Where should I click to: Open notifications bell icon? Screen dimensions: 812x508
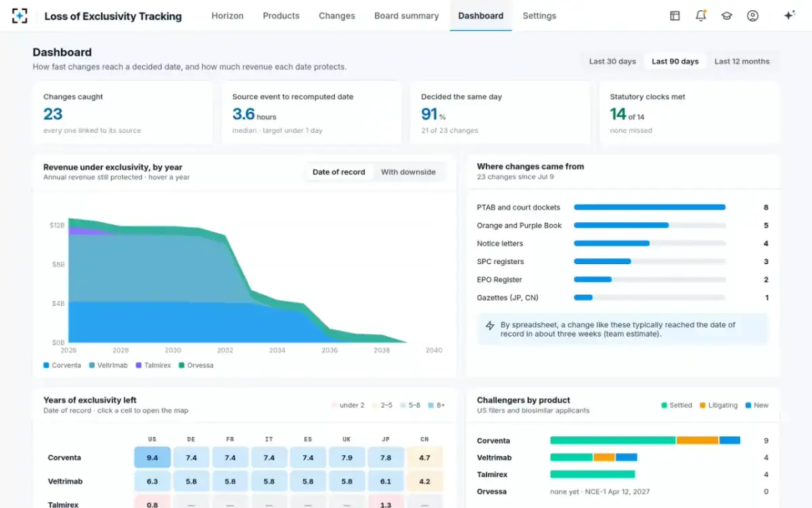[x=700, y=16]
